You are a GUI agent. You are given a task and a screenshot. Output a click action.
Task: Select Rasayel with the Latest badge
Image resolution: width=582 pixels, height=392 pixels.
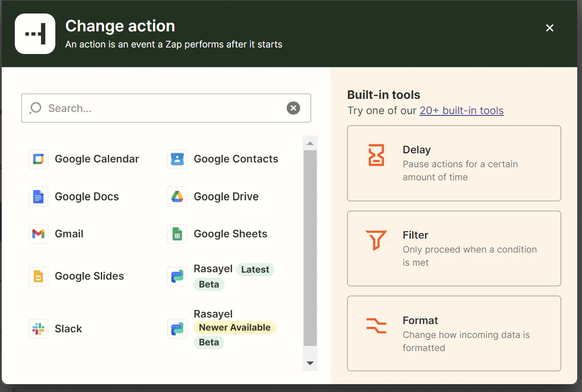pyautogui.click(x=213, y=269)
